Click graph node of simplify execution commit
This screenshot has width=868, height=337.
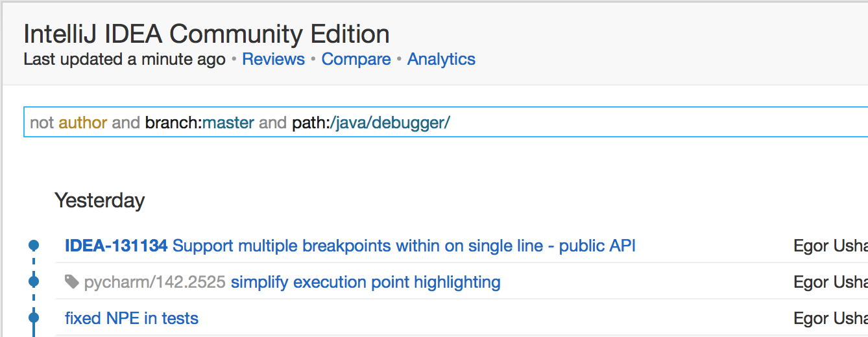coord(34,282)
